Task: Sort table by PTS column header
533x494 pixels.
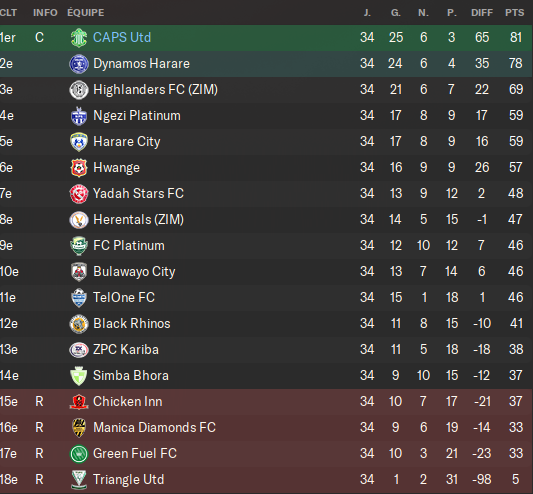Action: (x=515, y=13)
